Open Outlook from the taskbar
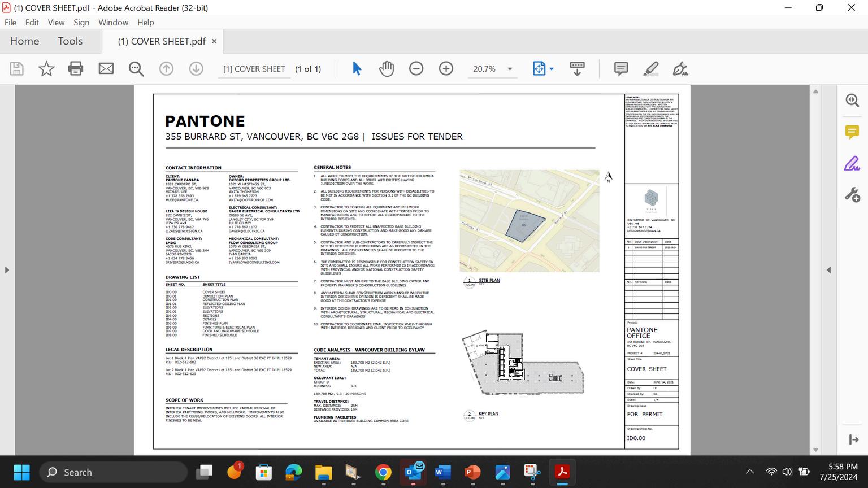868x488 pixels. coord(413,472)
